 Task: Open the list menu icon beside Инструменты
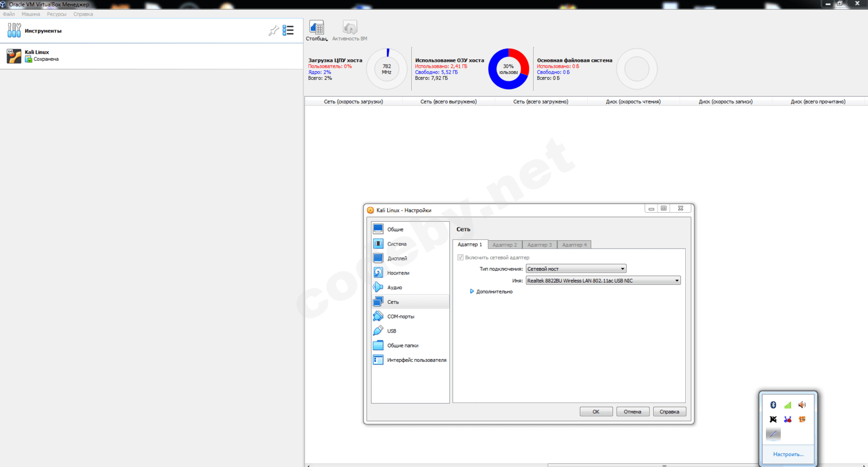click(288, 30)
